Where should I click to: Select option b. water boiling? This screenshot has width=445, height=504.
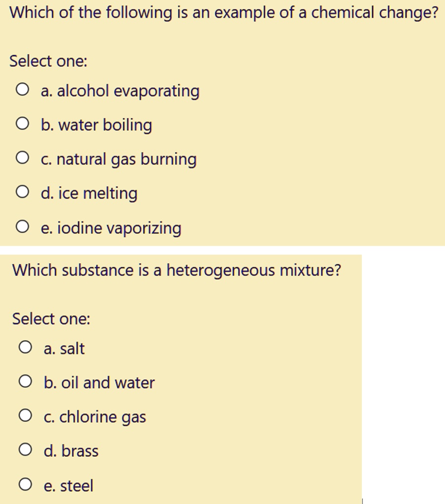22,124
